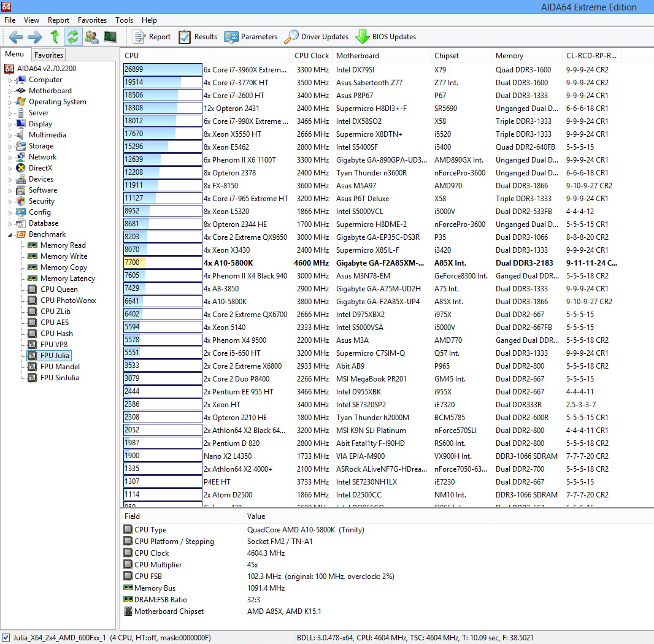Click the Results toolbar button
The height and width of the screenshot is (644, 654).
[198, 37]
